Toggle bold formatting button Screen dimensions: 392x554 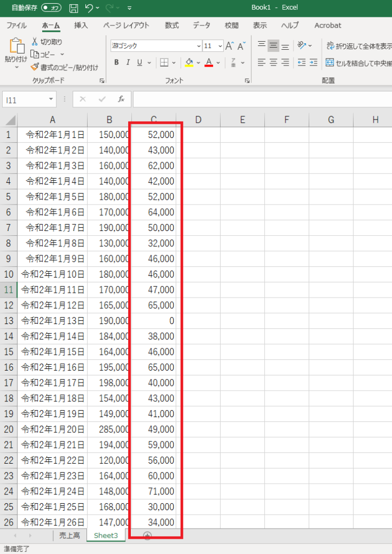coord(116,63)
